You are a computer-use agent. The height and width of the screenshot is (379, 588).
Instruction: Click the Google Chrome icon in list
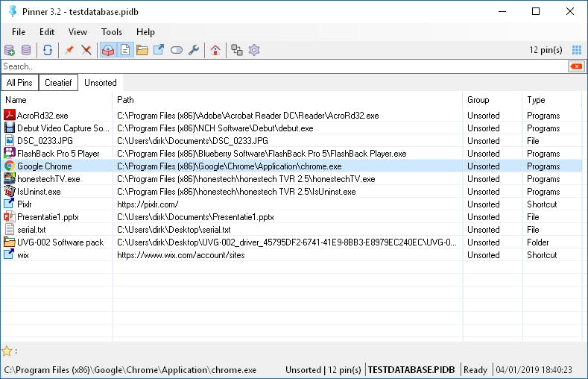pos(10,166)
